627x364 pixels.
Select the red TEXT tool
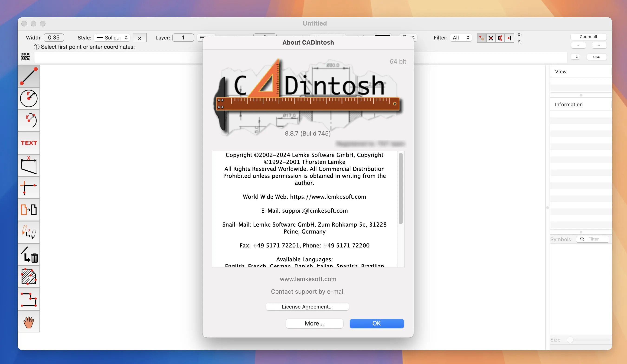point(29,143)
